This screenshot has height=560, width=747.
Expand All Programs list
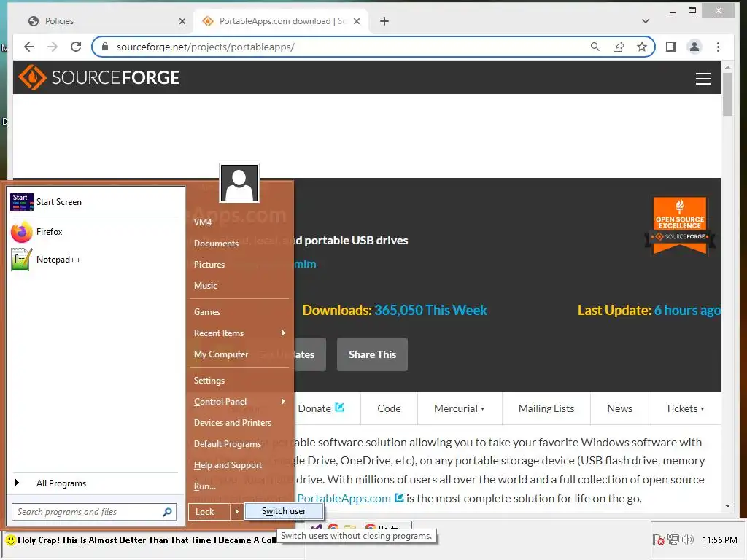point(94,483)
